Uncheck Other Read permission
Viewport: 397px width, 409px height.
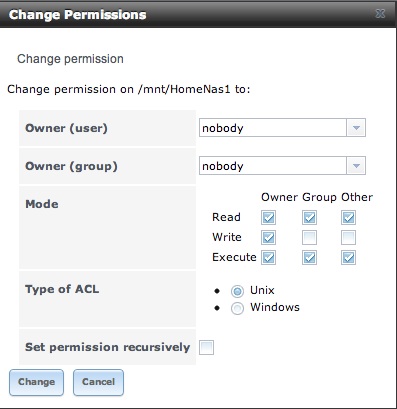pyautogui.click(x=348, y=218)
